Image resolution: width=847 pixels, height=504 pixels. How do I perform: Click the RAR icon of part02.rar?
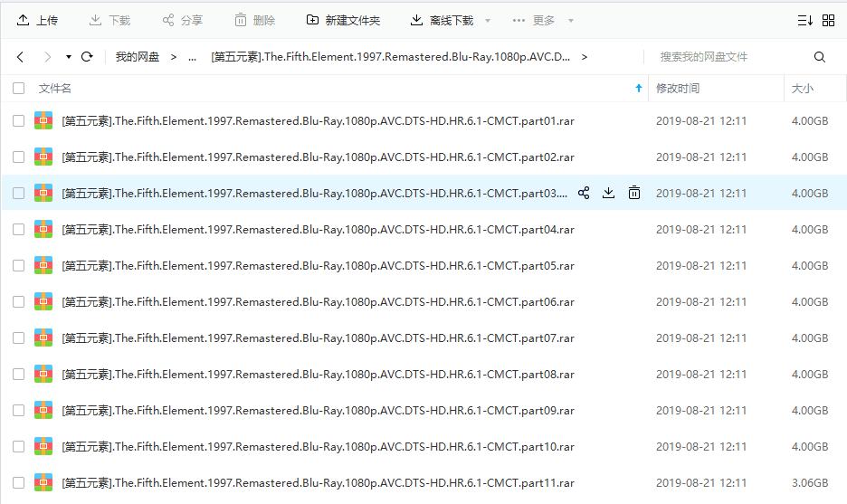[x=43, y=157]
